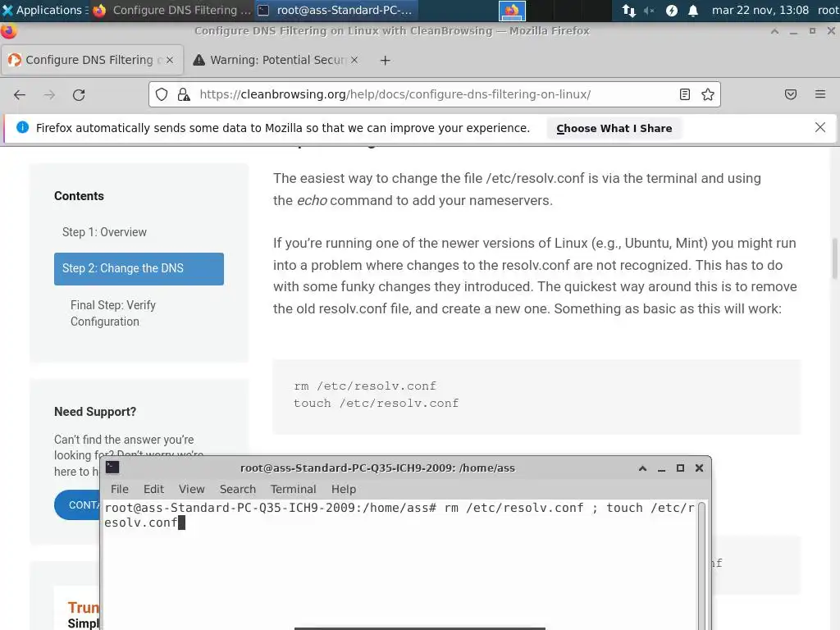Screen dimensions: 840x630
Task: Dismiss the Firefox data notification bar
Action: coord(820,127)
